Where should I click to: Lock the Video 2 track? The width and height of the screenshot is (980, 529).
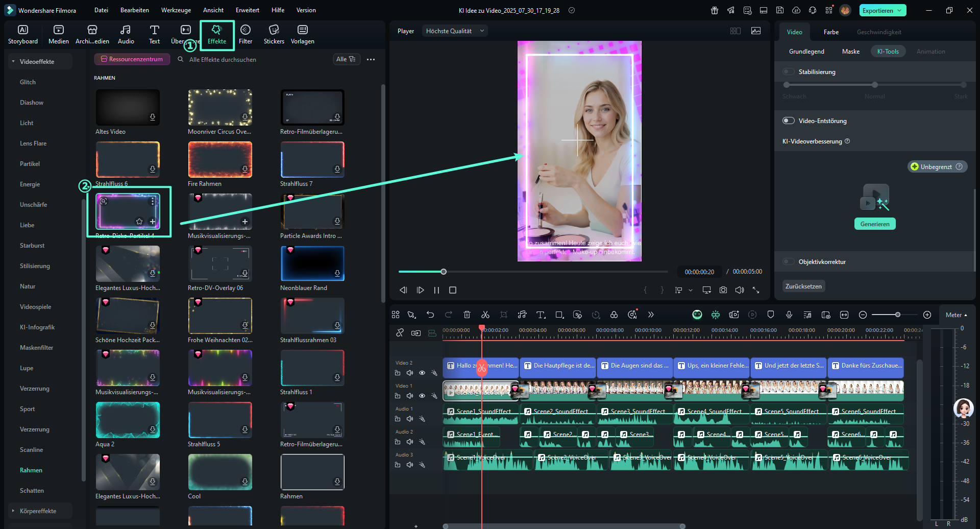point(397,373)
